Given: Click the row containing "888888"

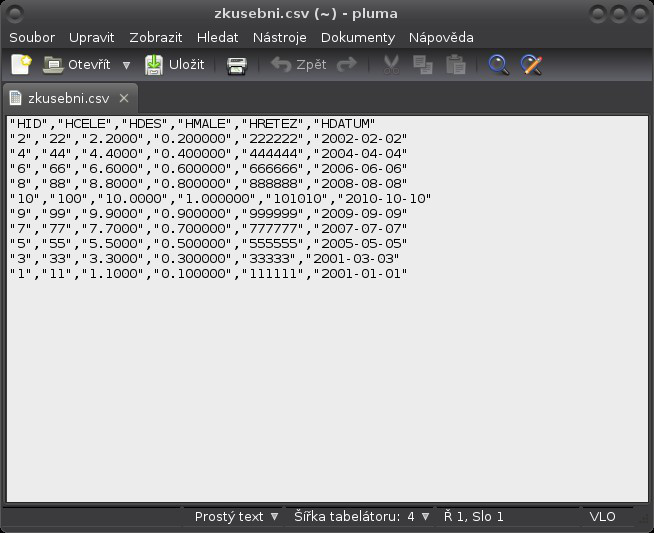Looking at the screenshot, I should tap(208, 184).
